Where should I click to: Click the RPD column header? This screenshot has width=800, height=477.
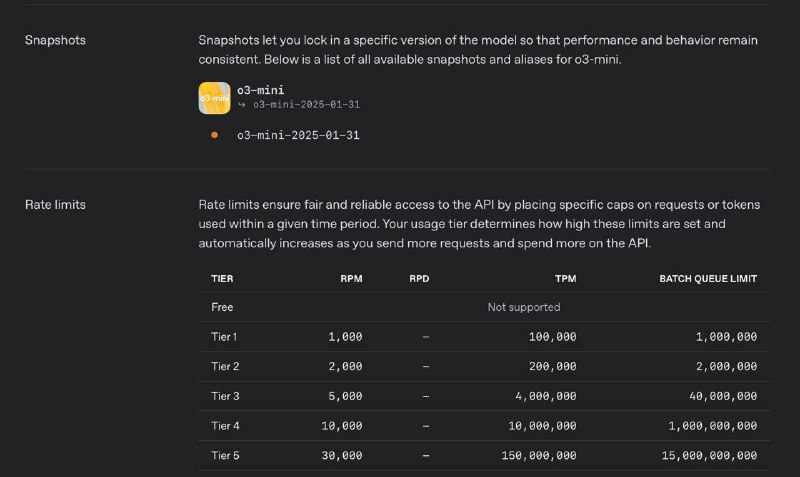(419, 278)
